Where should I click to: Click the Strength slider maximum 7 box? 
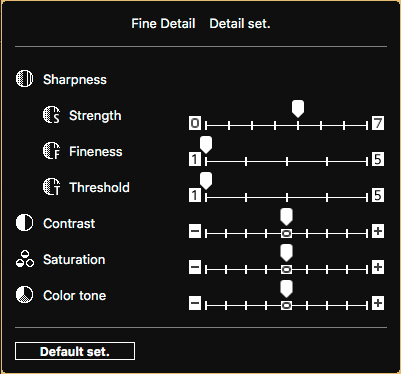(x=378, y=123)
